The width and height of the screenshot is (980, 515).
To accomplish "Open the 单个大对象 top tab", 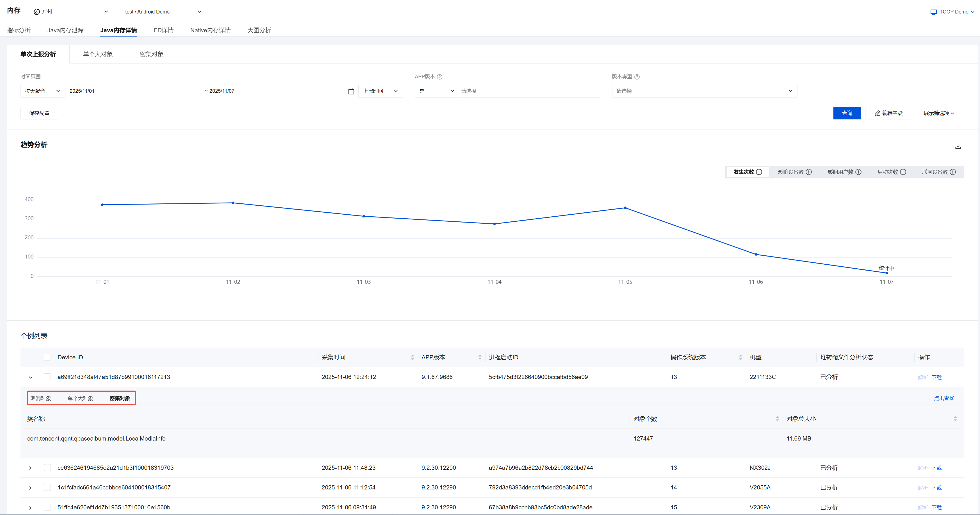I will click(98, 54).
